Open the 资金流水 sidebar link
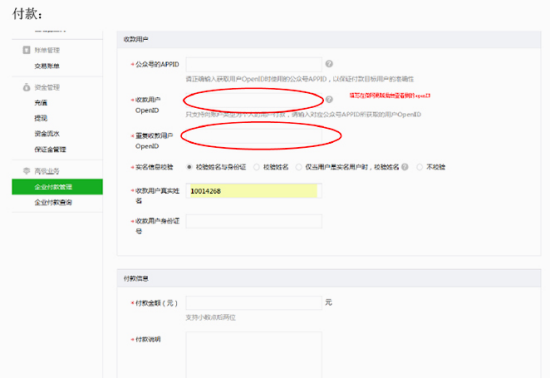The width and height of the screenshot is (550, 378). pos(47,134)
